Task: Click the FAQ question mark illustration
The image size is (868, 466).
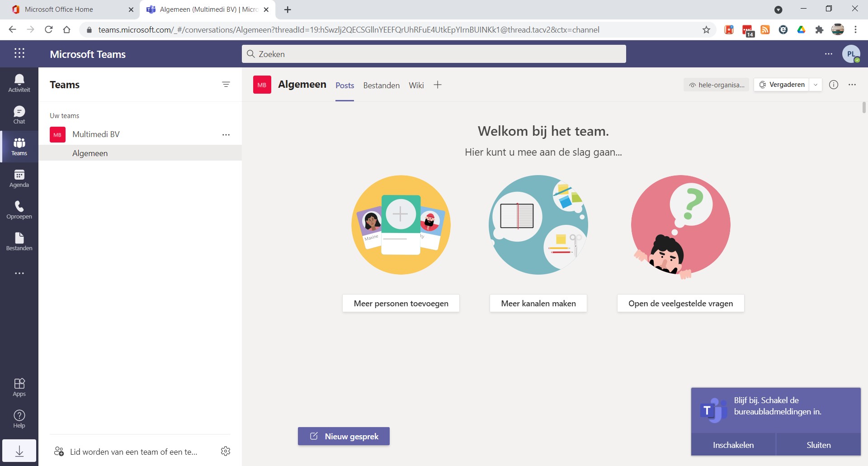Action: pyautogui.click(x=681, y=226)
